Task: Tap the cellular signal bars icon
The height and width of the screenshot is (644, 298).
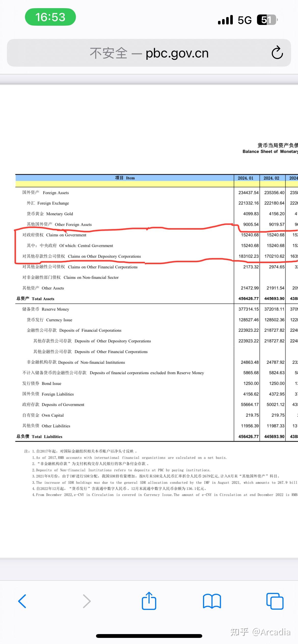Action: 225,20
